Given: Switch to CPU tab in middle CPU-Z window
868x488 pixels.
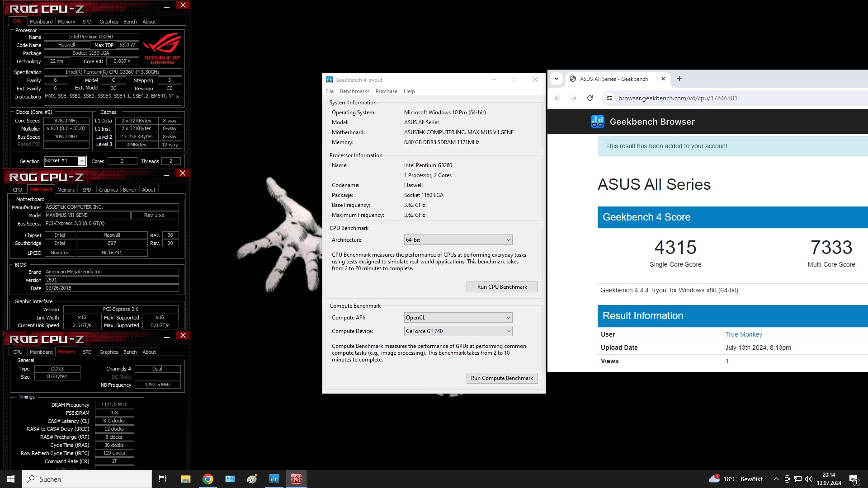Looking at the screenshot, I should [17, 190].
